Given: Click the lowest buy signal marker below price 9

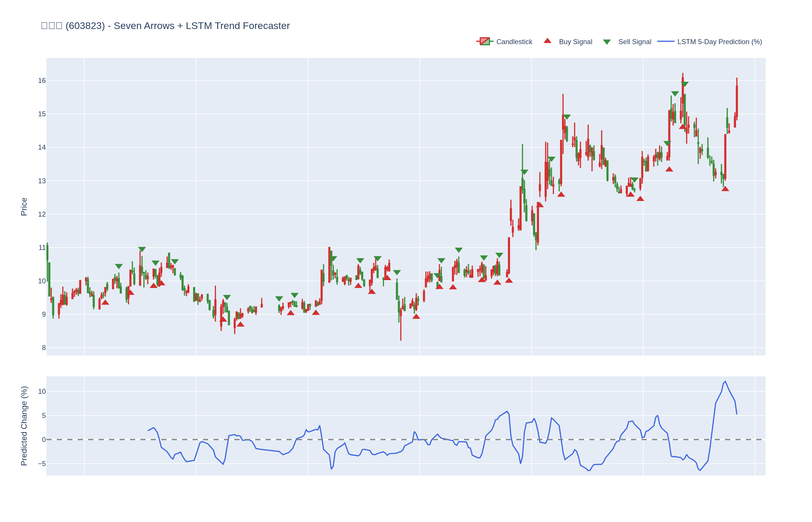Looking at the screenshot, I should click(x=240, y=325).
